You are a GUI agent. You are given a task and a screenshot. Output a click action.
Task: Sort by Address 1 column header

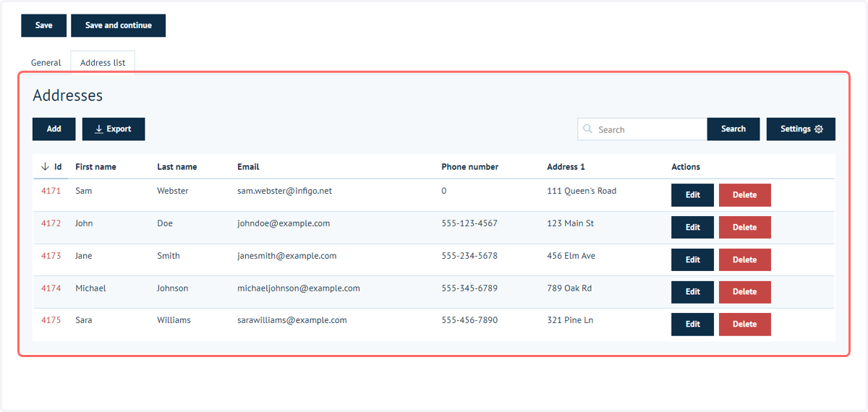(566, 167)
